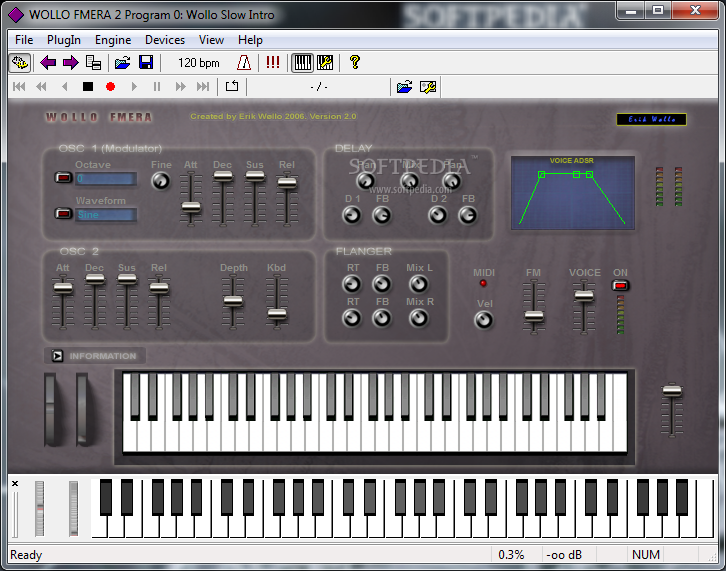Click the Flanger Mix L knob

(419, 284)
